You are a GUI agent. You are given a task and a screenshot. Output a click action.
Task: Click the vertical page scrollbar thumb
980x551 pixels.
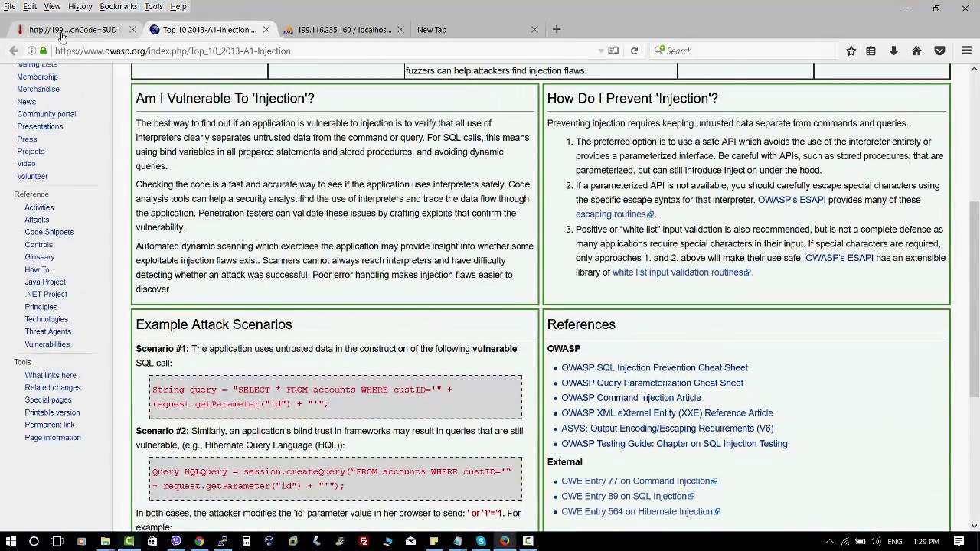pyautogui.click(x=974, y=298)
